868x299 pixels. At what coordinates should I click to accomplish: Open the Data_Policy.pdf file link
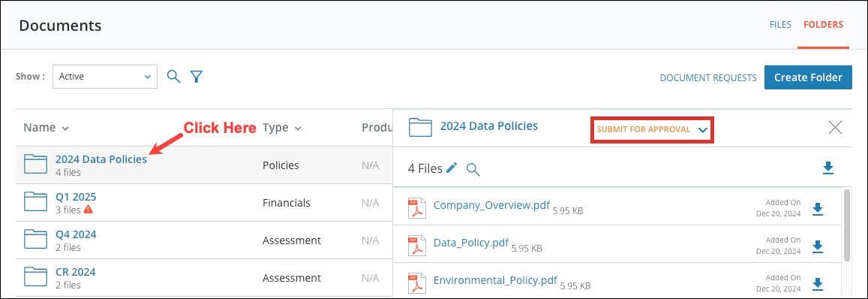[x=471, y=243]
